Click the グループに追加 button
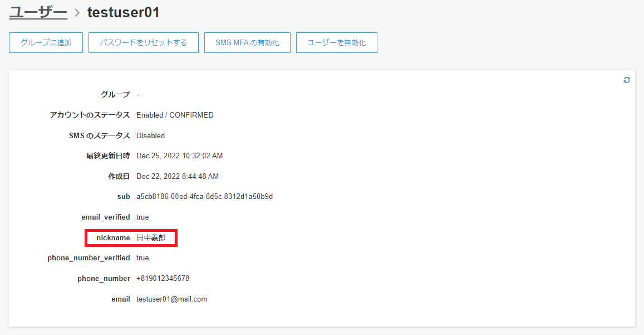The image size is (644, 335). pyautogui.click(x=45, y=42)
